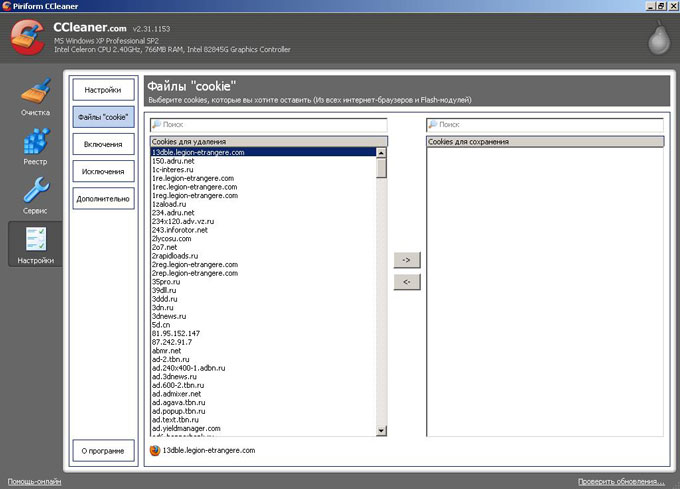
Task: Select the 1c-interes.ru cookie
Action: coord(263,170)
